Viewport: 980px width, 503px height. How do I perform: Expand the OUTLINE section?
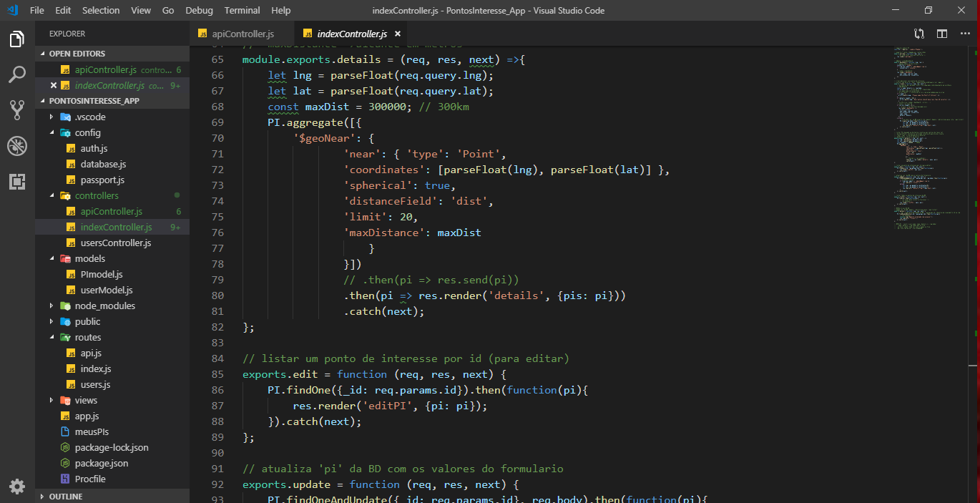[64, 496]
